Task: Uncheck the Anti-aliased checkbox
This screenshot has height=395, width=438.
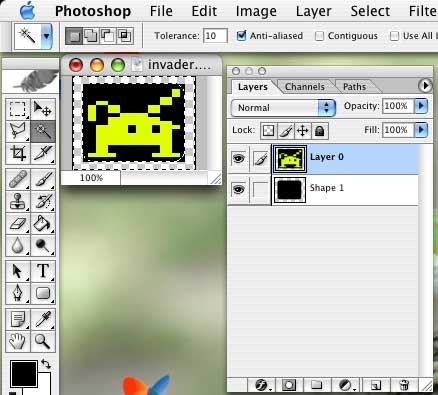Action: [241, 36]
